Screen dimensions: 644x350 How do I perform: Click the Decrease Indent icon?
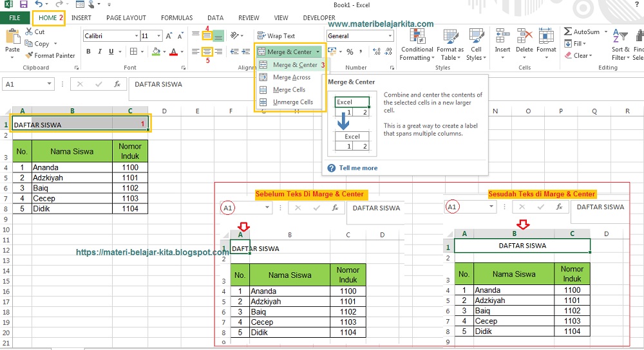coord(234,51)
